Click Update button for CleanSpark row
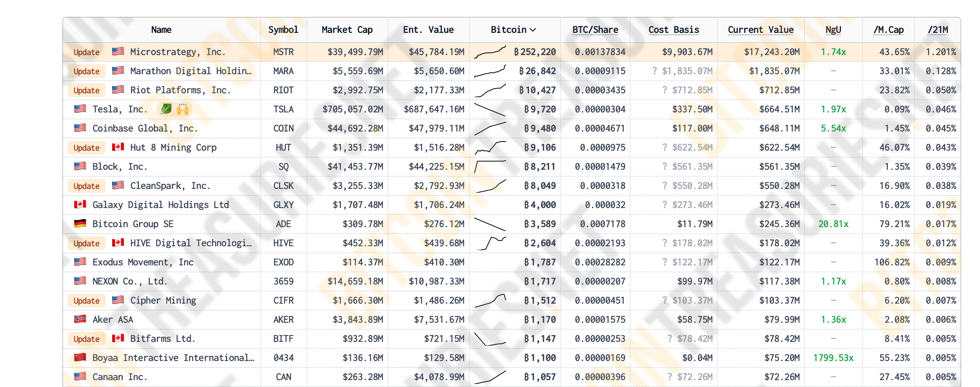The width and height of the screenshot is (980, 387). pyautogui.click(x=86, y=186)
